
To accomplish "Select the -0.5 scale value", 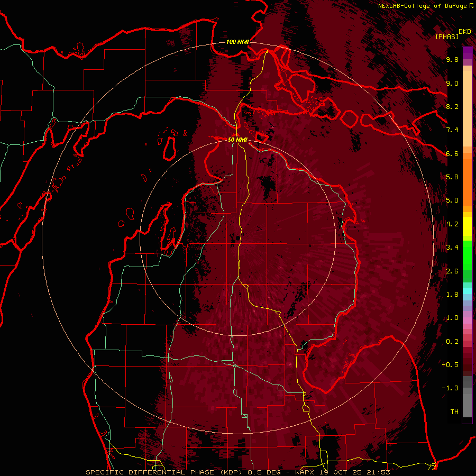I will pyautogui.click(x=450, y=365).
